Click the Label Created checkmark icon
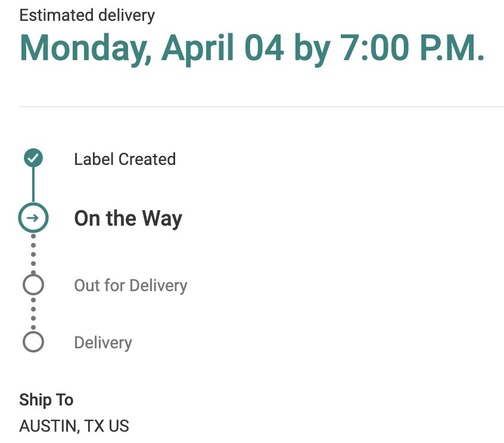Viewport: 504px width, 443px height. pos(33,158)
